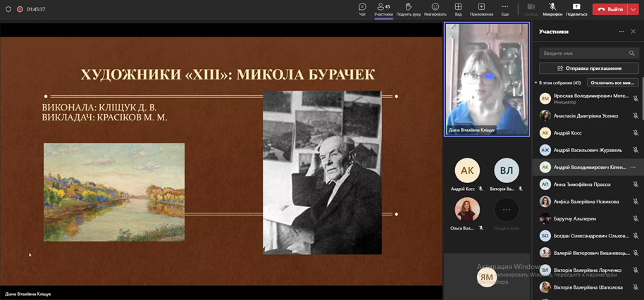
Task: Open the Приложения apps icon
Action: tap(481, 8)
